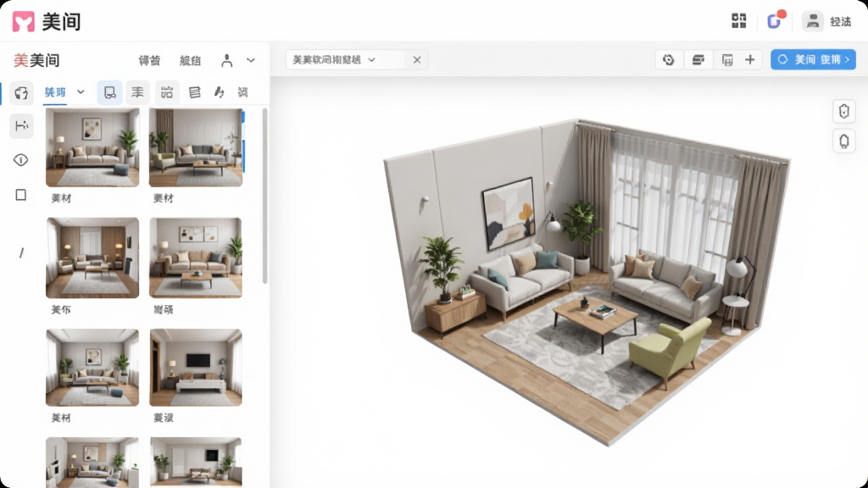Click the stacked layers icon in canvas toolbar
The image size is (868, 488).
coord(698,60)
